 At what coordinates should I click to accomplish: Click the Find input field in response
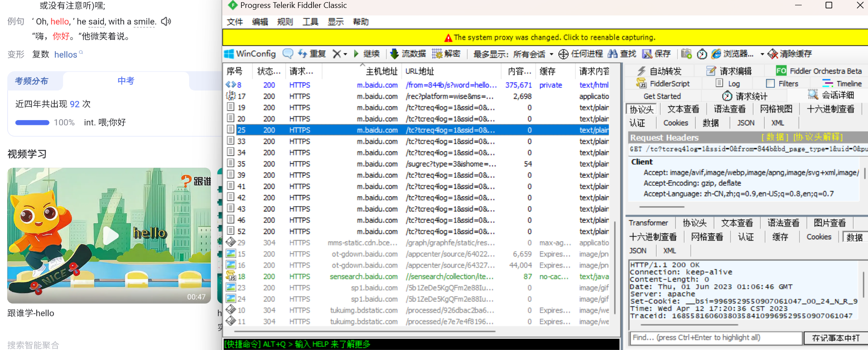point(716,338)
